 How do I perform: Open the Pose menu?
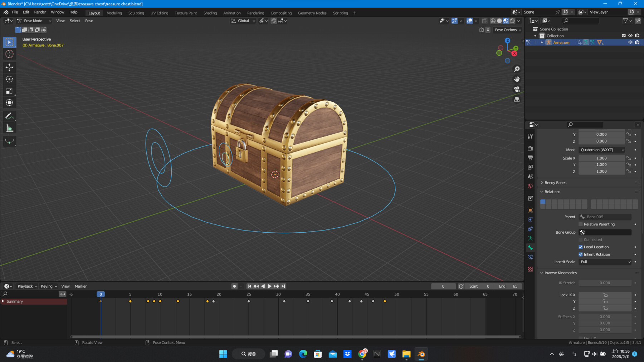(x=89, y=21)
